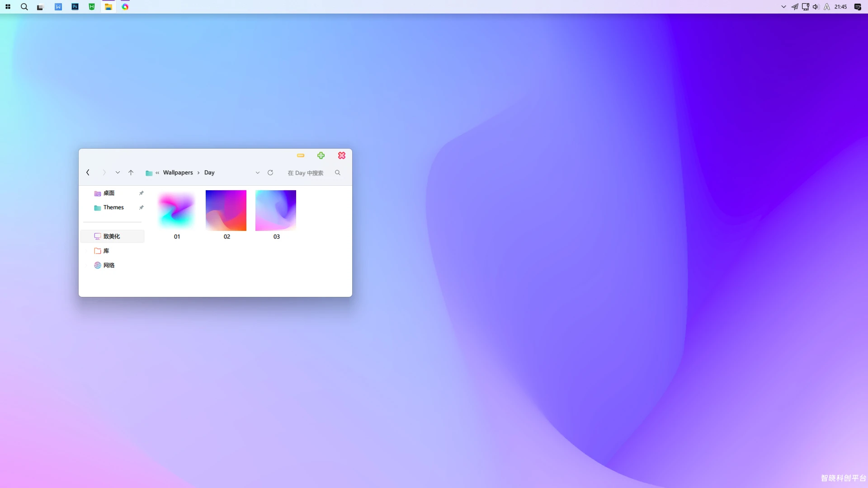Click the Day breadcrumb
Viewport: 868px width, 488px height.
tap(209, 173)
